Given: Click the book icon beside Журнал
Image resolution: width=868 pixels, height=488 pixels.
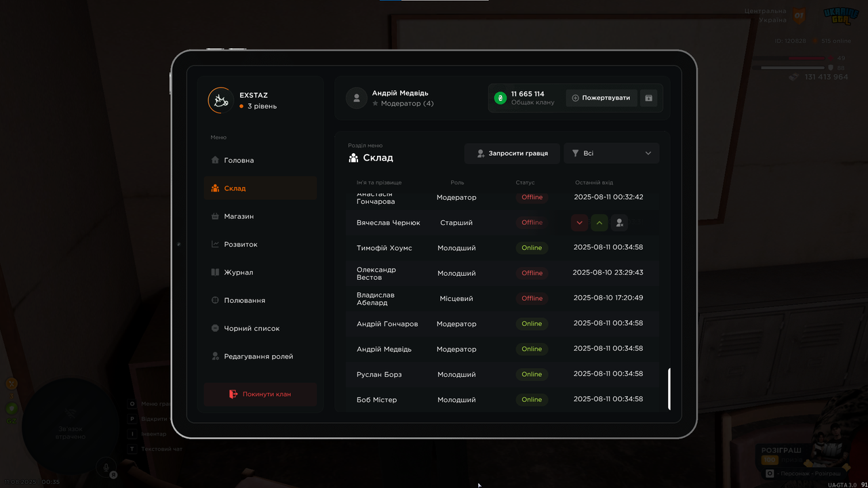Looking at the screenshot, I should pyautogui.click(x=215, y=272).
